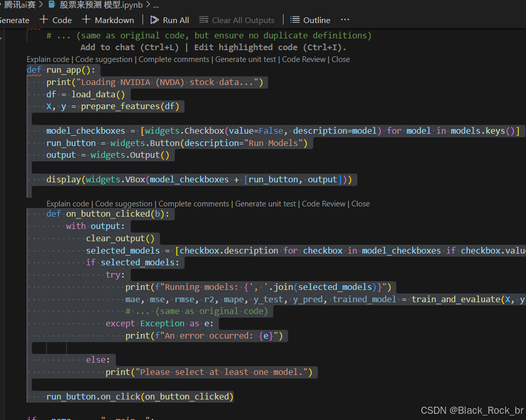
Task: Open more notebook actions via ellipsis icon
Action: 345,20
